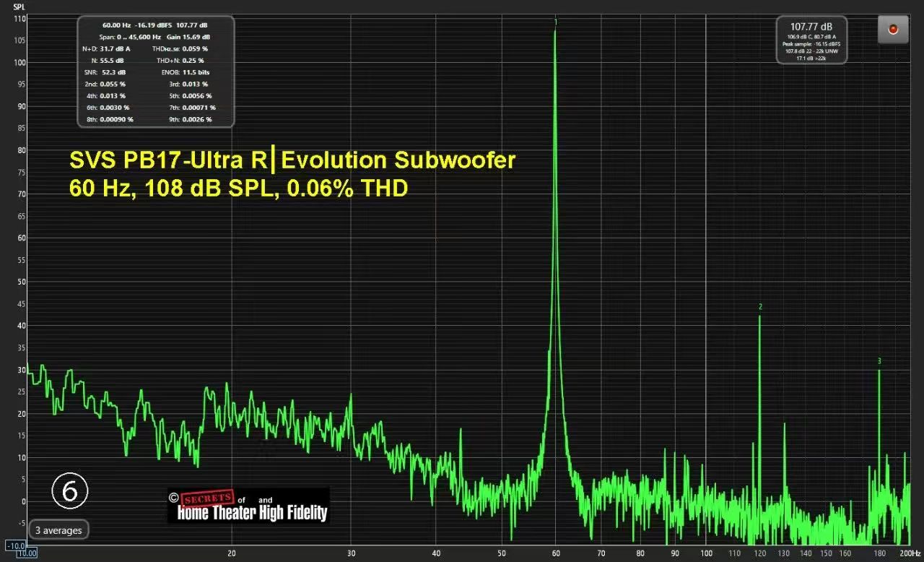
Task: Click the 3 averages button
Action: coord(59,530)
